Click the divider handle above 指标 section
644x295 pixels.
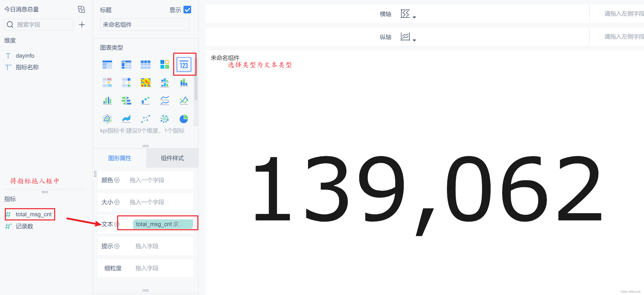click(45, 192)
